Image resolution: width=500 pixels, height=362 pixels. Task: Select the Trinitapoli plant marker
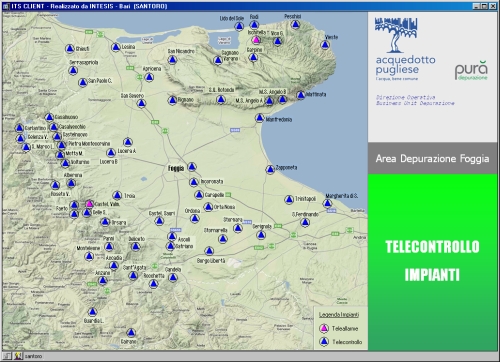[x=289, y=199]
